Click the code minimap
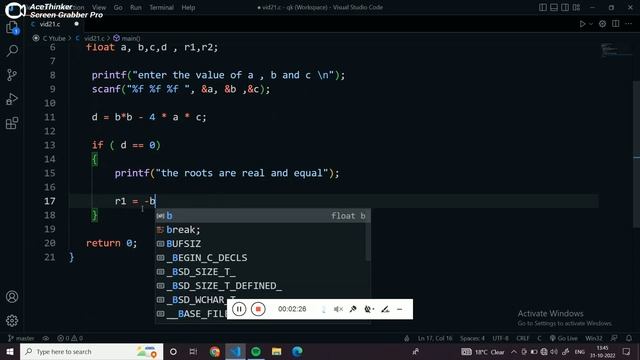 (616, 50)
